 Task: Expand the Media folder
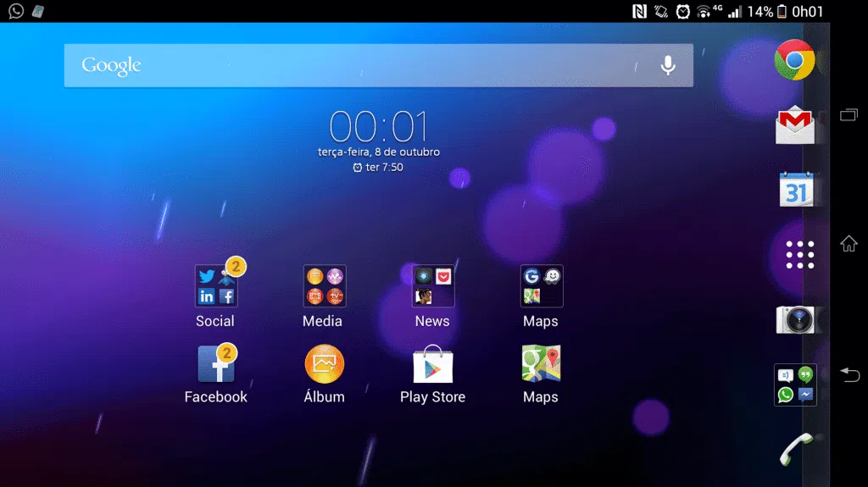324,286
